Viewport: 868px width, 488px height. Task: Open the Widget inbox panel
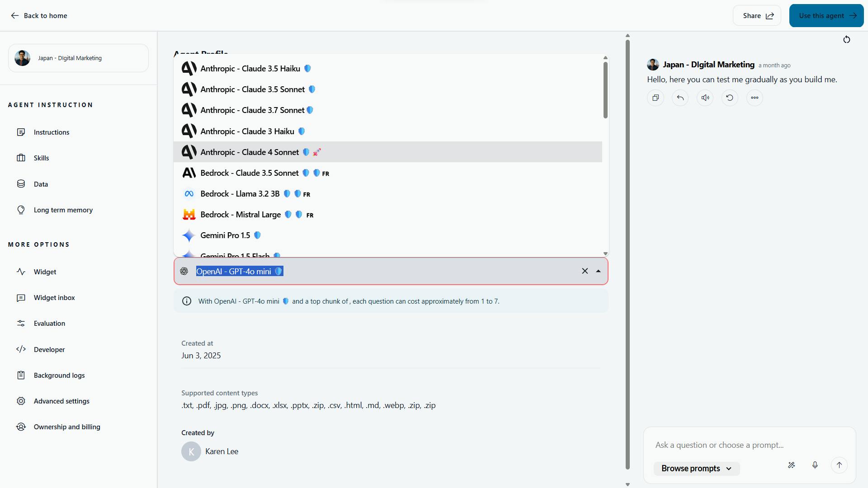tap(54, 297)
